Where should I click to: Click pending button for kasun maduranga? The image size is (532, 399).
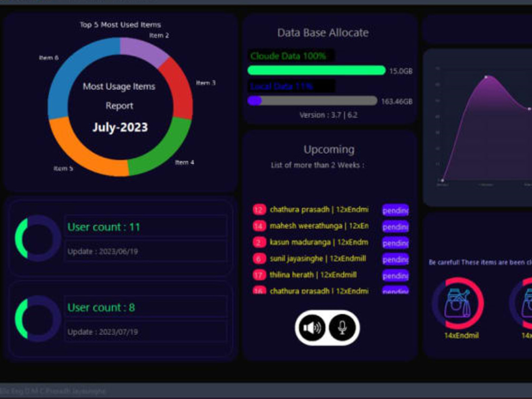click(395, 243)
